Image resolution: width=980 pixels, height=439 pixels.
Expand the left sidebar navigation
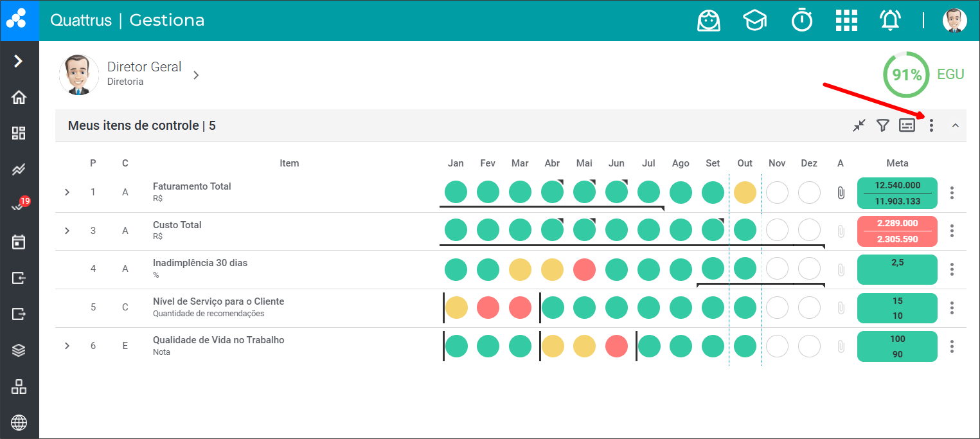[19, 61]
